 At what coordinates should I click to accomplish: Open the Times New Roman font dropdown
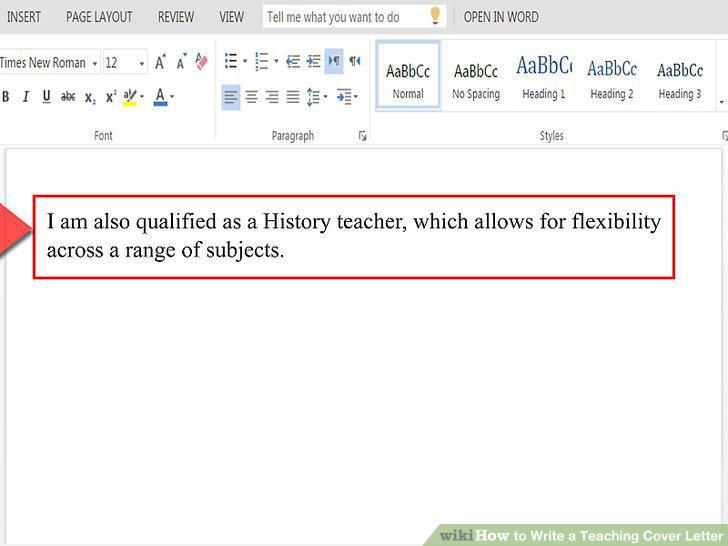95,63
